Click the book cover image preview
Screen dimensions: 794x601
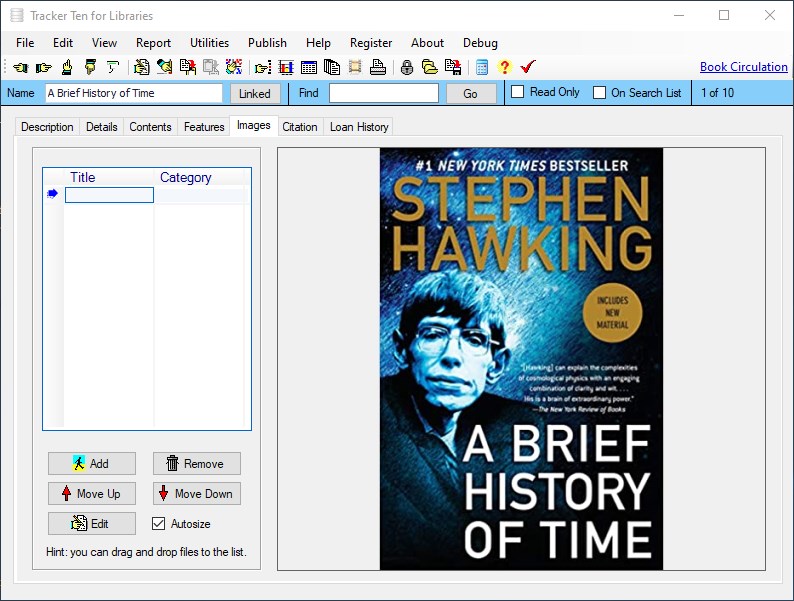pos(521,359)
